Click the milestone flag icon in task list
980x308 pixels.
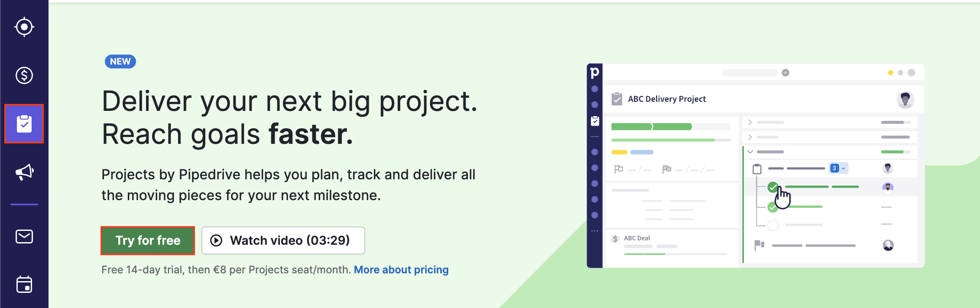tap(759, 245)
